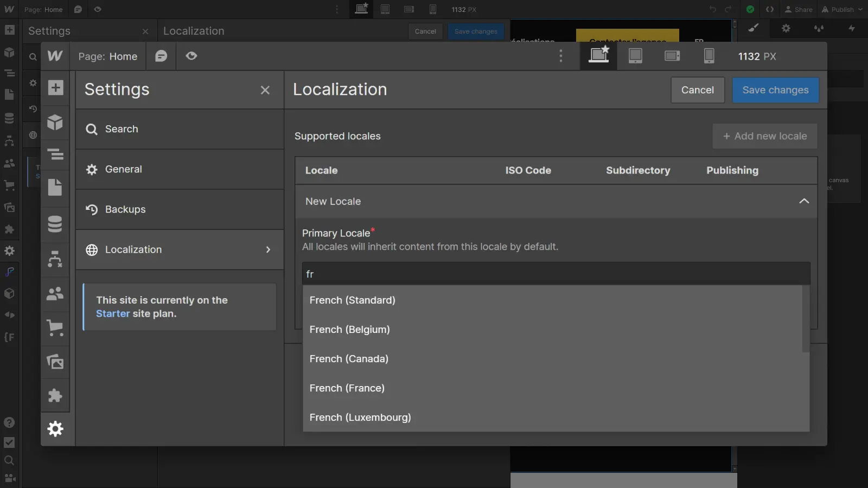Open the Navigator icon in the zoomed sidebar
868x488 pixels.
tap(55, 155)
